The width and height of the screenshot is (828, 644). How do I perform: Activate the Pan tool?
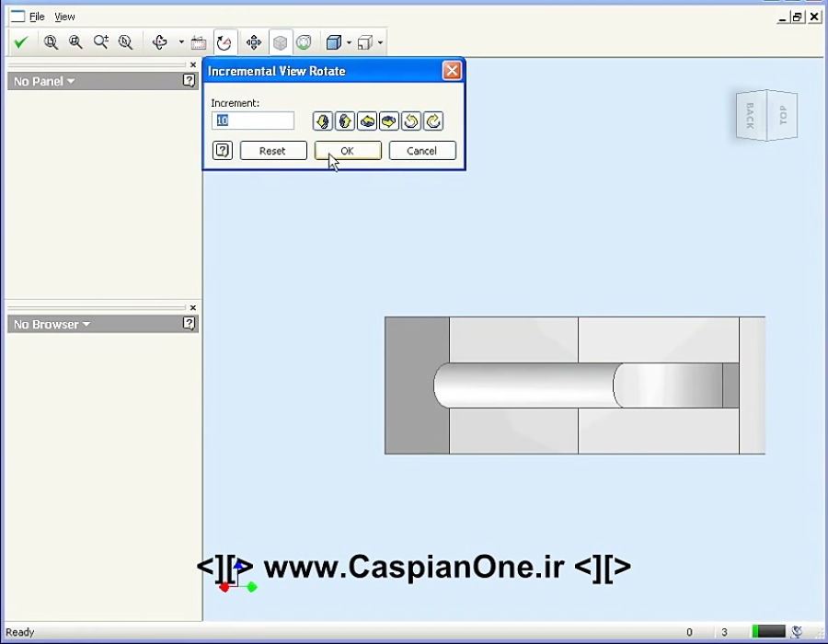pos(256,41)
